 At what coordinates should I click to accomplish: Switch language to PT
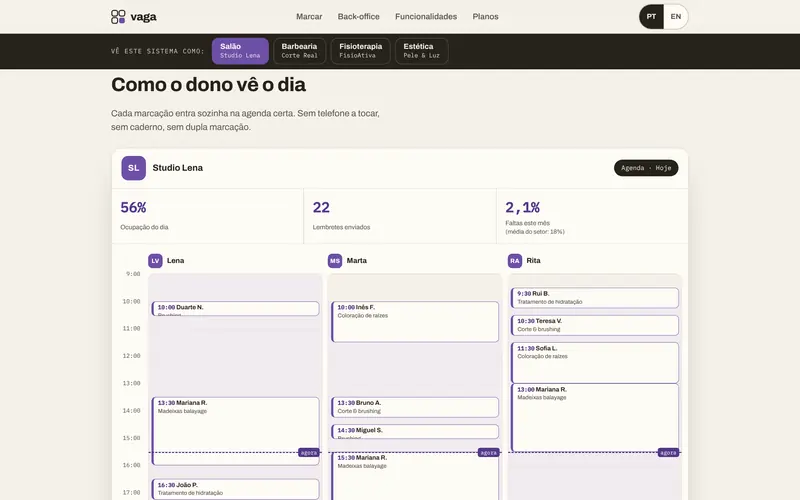point(652,17)
